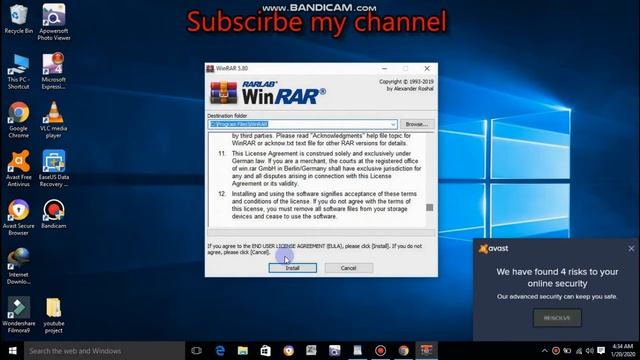
Task: Select the VLC media player icon
Action: tap(53, 120)
